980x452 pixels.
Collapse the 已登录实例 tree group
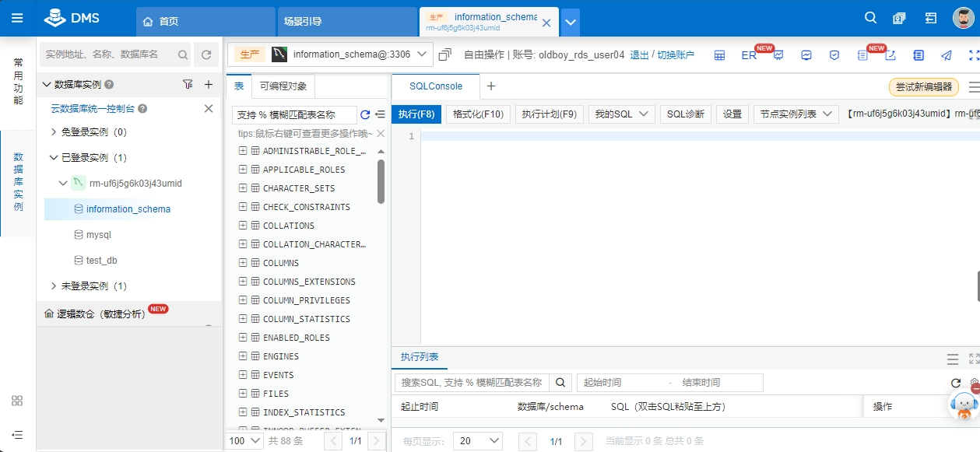tap(54, 158)
